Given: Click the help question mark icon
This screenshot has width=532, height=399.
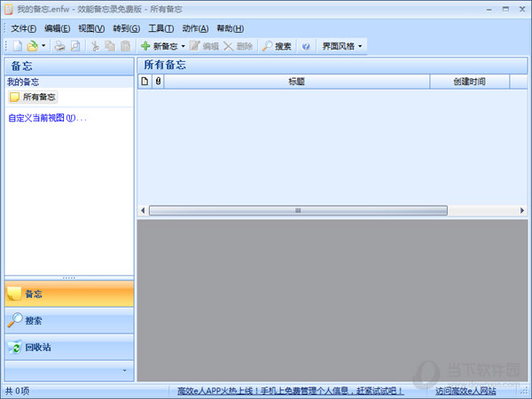Looking at the screenshot, I should pos(306,45).
